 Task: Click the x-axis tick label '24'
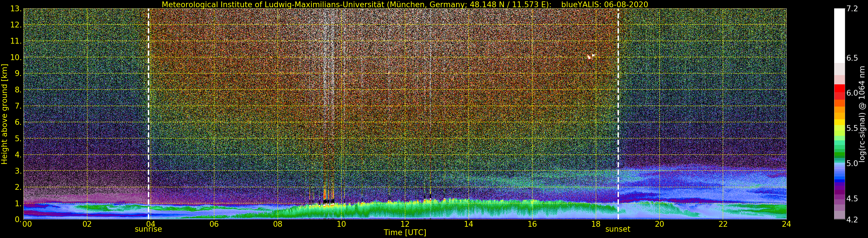[786, 224]
